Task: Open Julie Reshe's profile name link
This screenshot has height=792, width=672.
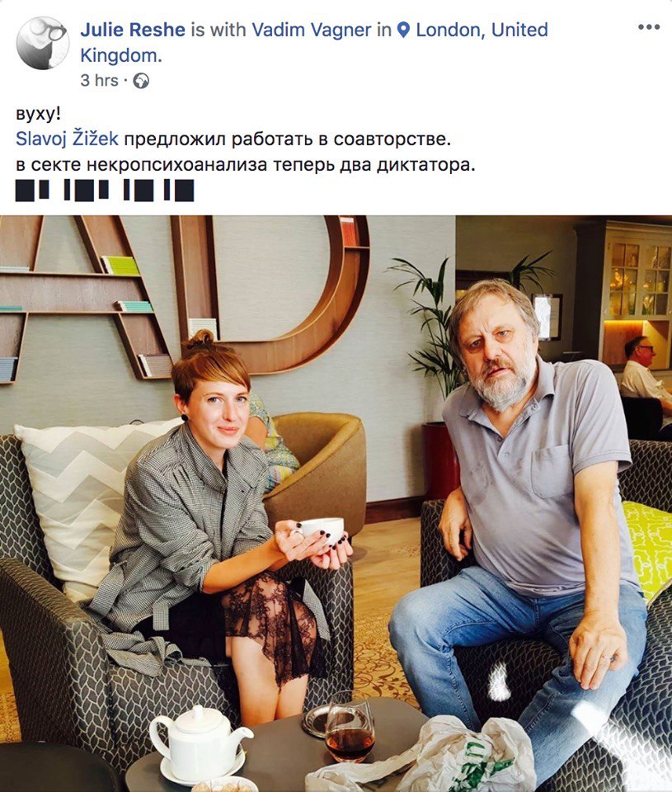Action: click(133, 30)
